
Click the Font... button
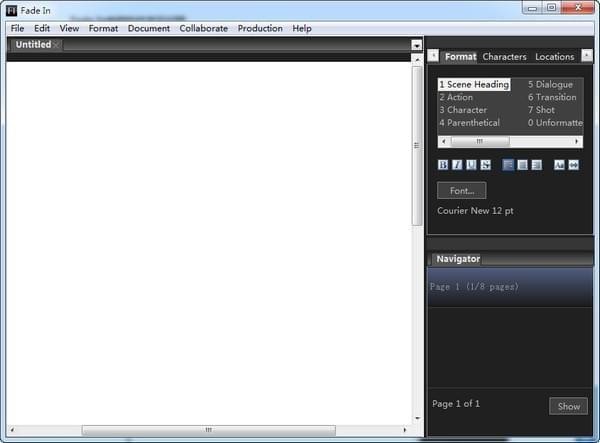point(462,191)
